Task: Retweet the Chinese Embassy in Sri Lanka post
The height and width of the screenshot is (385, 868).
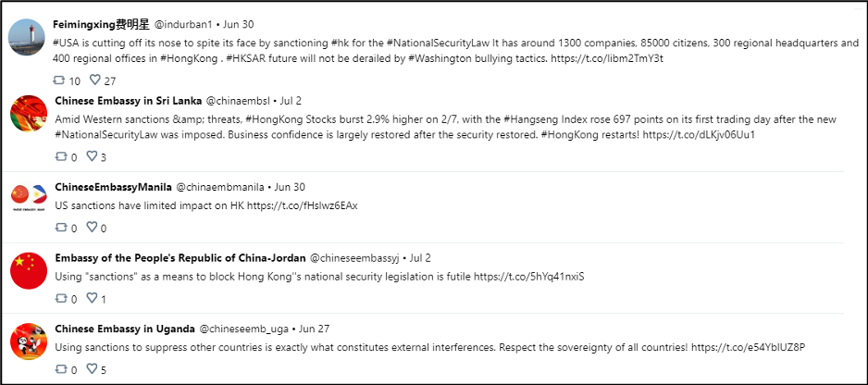Action: point(61,156)
